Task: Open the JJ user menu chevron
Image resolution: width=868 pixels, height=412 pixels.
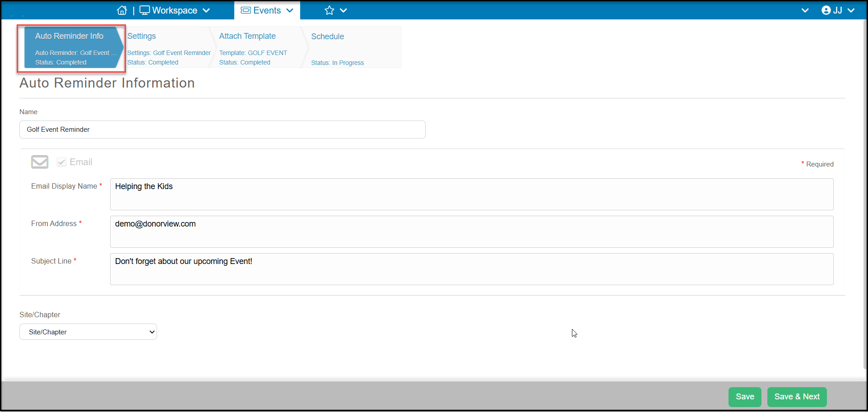Action: point(851,10)
